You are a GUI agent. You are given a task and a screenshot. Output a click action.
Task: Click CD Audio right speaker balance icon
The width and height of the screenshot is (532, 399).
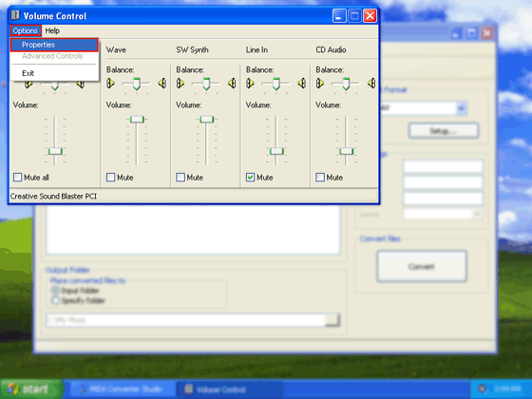pyautogui.click(x=371, y=84)
